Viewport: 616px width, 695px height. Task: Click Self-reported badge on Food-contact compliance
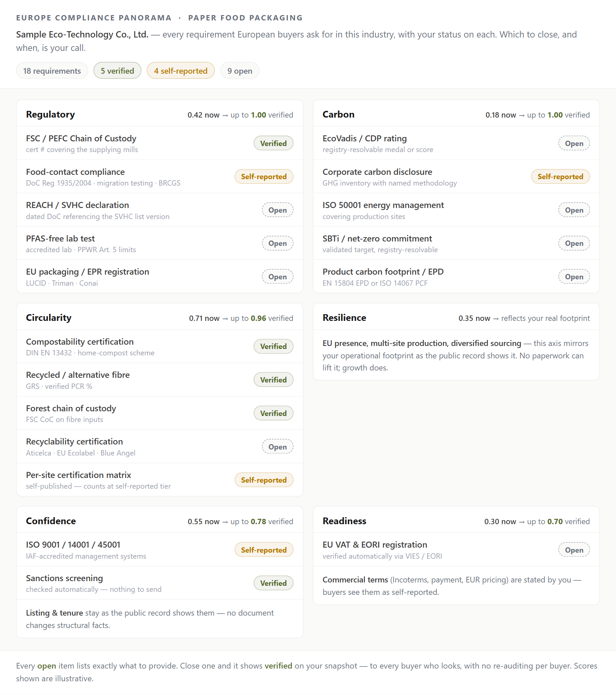(x=264, y=177)
